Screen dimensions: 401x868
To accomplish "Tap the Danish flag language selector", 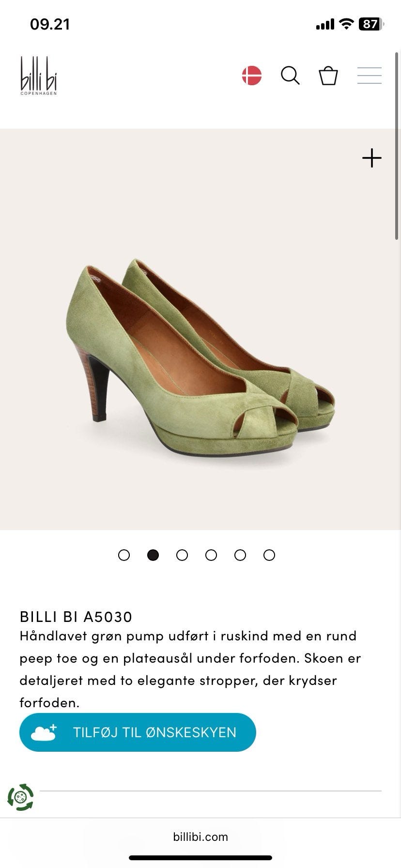I will 252,76.
